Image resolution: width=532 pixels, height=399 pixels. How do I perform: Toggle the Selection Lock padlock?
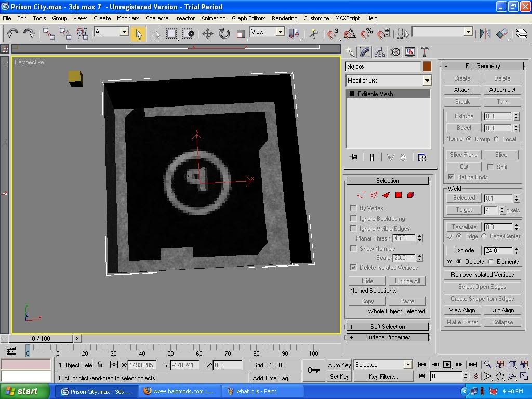tap(100, 365)
